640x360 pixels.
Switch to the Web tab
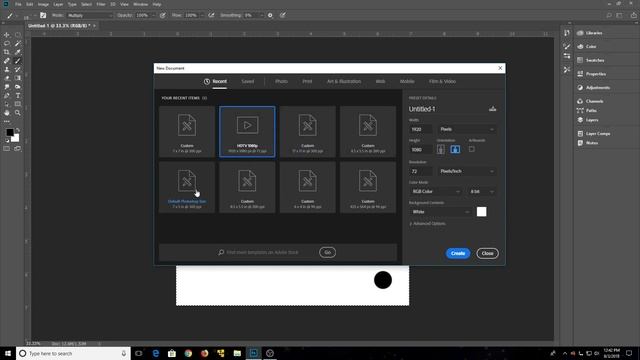[x=380, y=82]
